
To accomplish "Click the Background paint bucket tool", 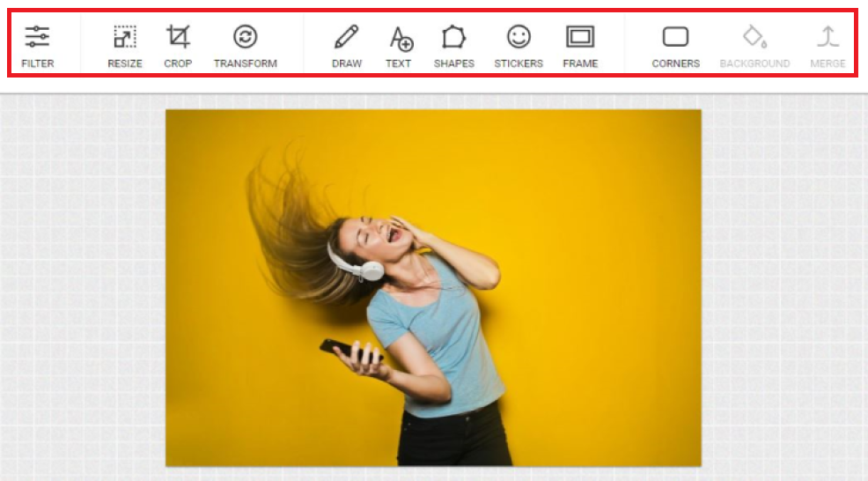I will (754, 47).
